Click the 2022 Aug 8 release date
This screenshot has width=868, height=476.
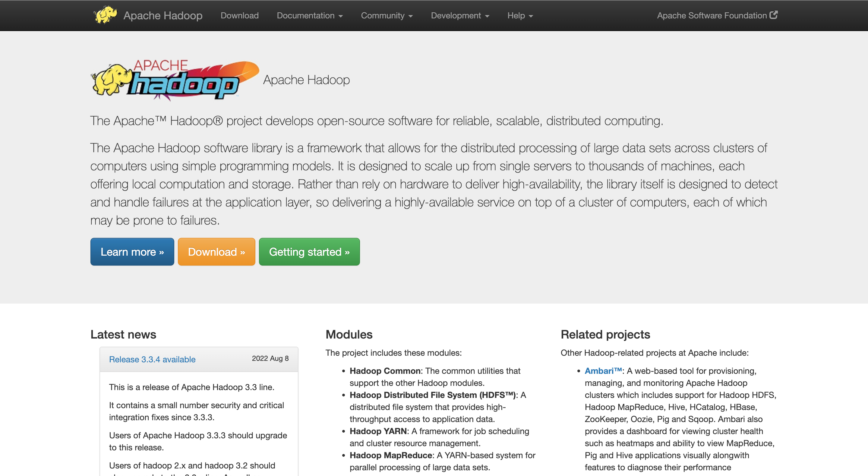tap(270, 358)
